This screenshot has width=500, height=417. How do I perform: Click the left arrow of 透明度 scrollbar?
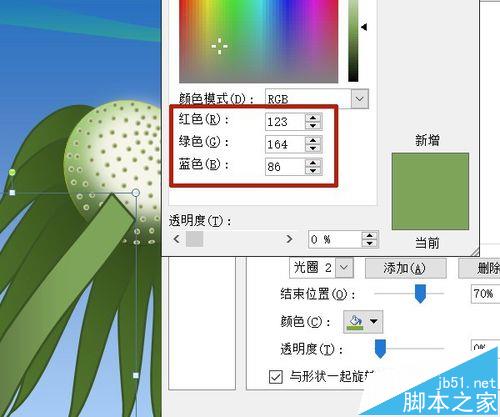coord(177,239)
